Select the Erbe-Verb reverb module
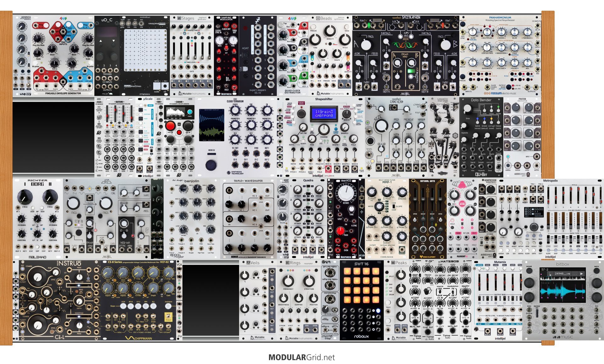 (x=396, y=137)
